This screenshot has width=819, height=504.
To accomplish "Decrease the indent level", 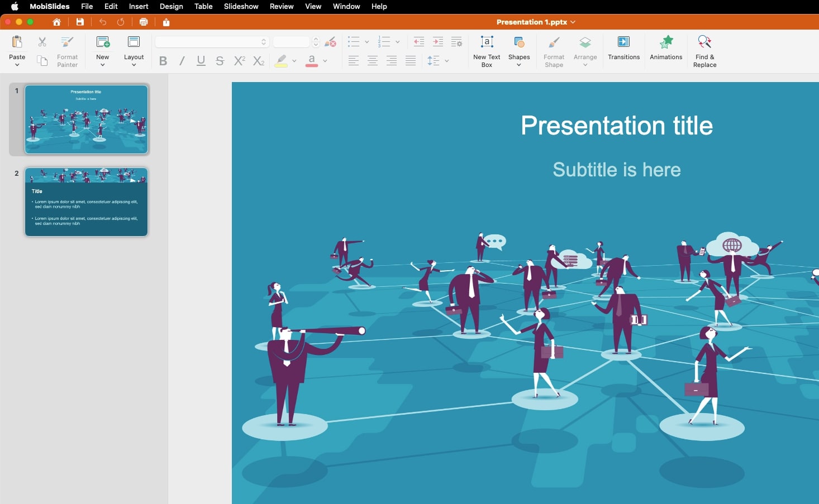I will pyautogui.click(x=419, y=42).
